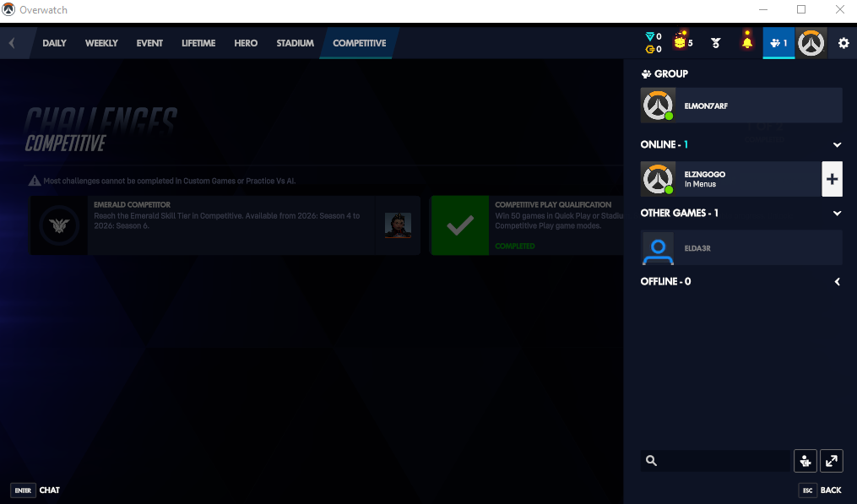This screenshot has height=504, width=857.
Task: Collapse the Online friends section
Action: coord(837,145)
